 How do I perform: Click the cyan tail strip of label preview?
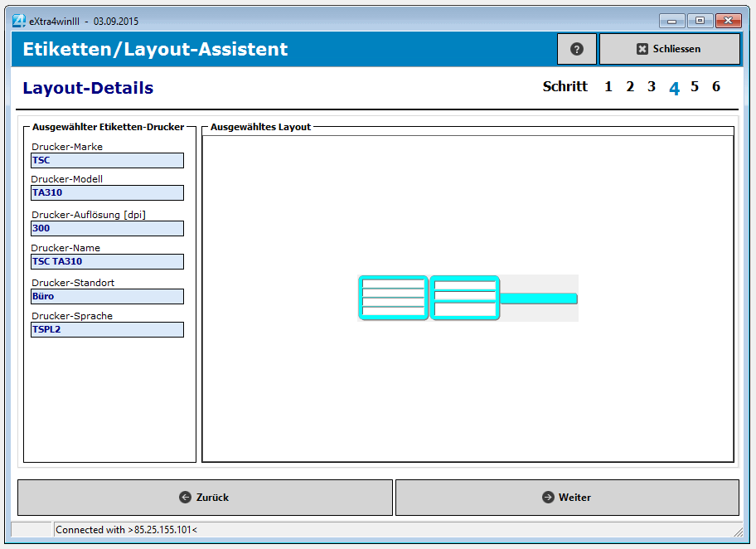pyautogui.click(x=538, y=298)
